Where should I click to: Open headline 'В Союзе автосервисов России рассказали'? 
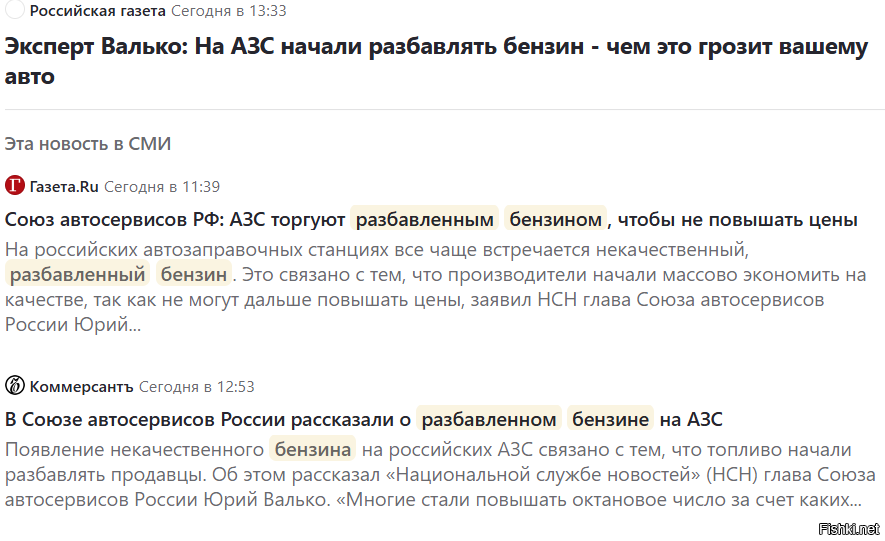208,419
